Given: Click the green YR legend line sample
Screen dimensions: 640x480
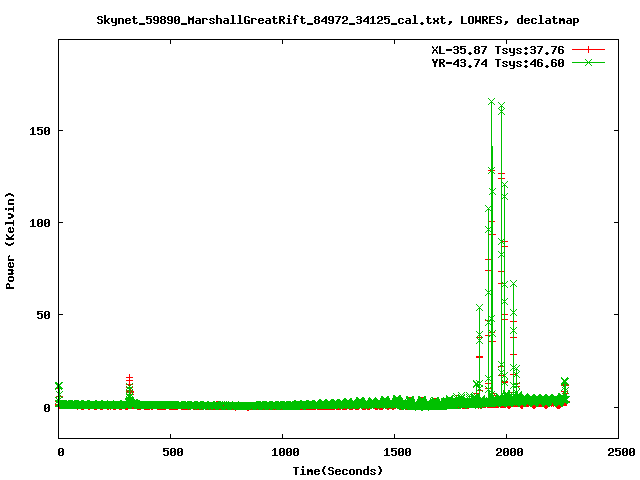Looking at the screenshot, I should (588, 62).
